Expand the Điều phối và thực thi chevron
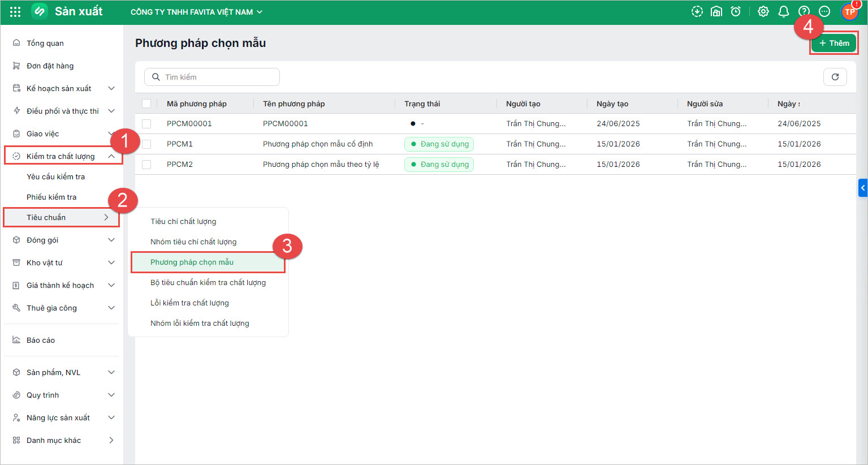 [111, 111]
